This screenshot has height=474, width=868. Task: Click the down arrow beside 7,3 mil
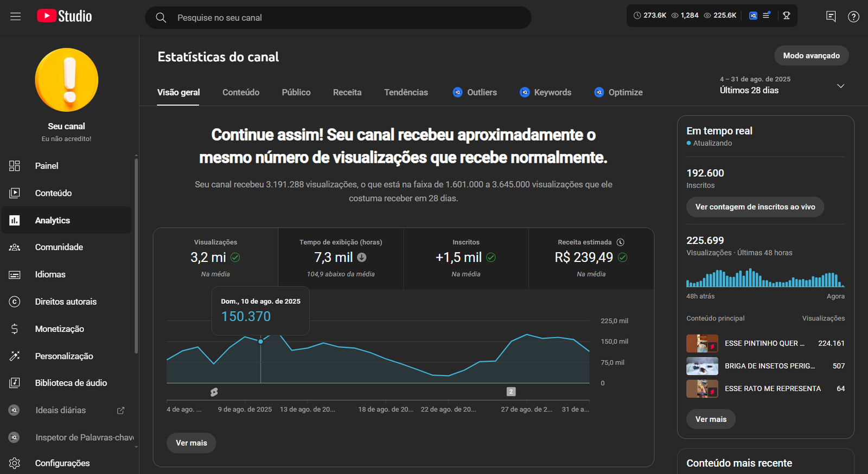point(362,258)
